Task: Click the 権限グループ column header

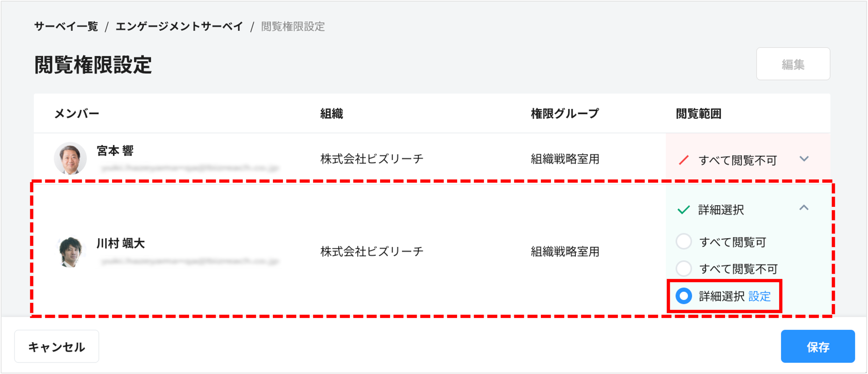Action: [x=564, y=114]
